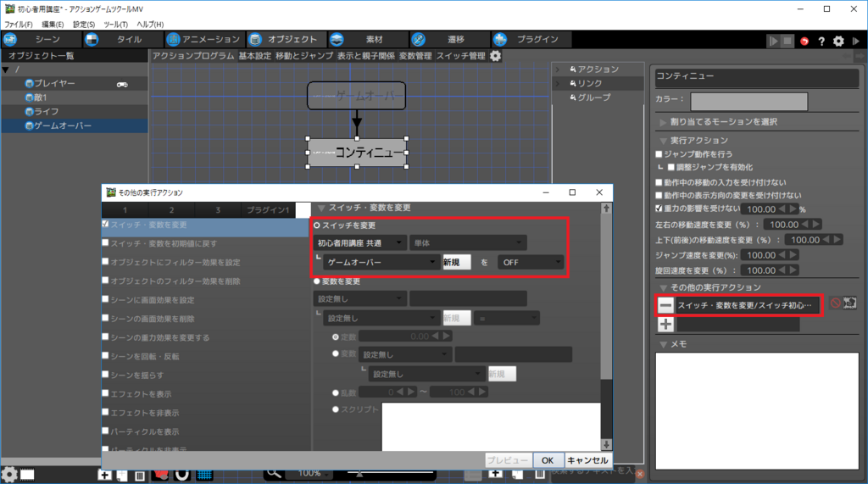Click the プラグイン tab icon
Image resolution: width=868 pixels, height=484 pixels.
tap(500, 39)
